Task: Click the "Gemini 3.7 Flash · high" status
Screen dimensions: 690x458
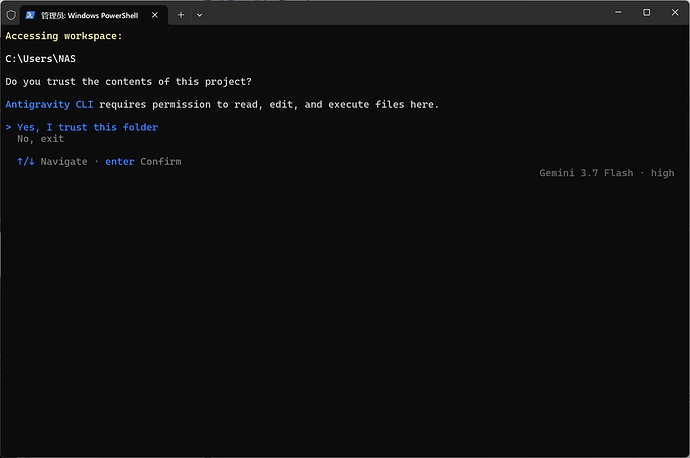Action: tap(607, 173)
